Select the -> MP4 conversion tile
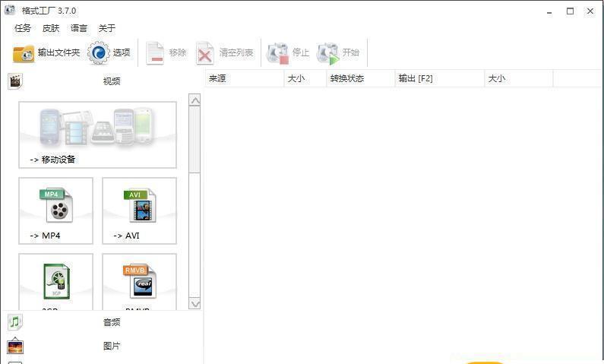 pyautogui.click(x=56, y=210)
